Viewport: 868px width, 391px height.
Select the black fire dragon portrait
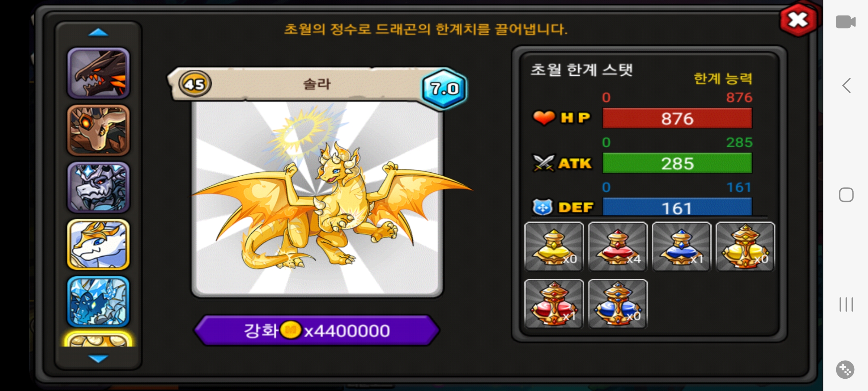coord(98,73)
